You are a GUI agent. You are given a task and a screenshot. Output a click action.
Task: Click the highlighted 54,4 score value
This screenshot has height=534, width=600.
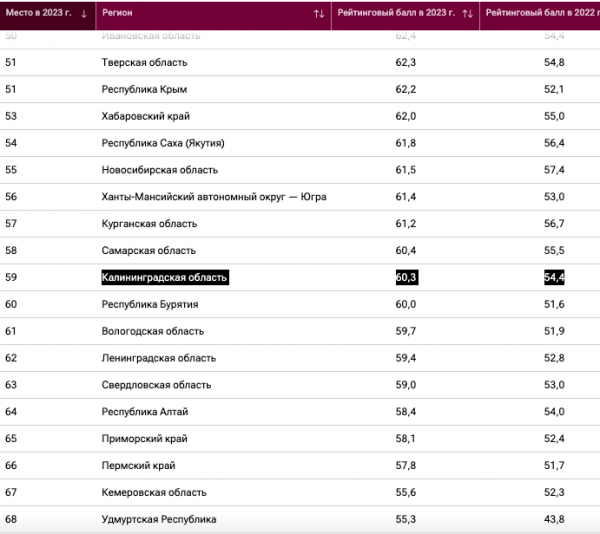(554, 277)
